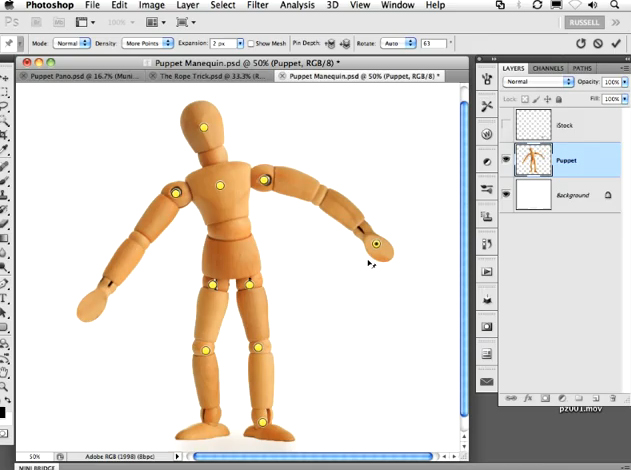Enable the Show Mesh checkbox

coord(250,44)
